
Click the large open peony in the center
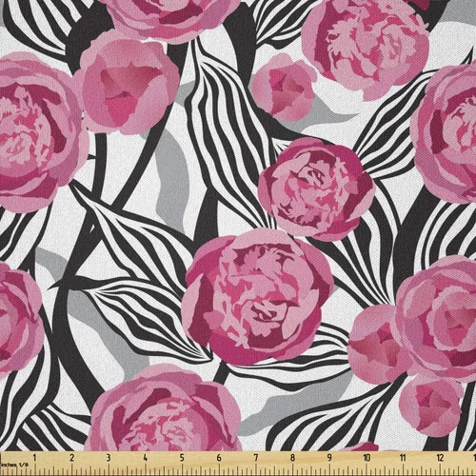(258, 297)
